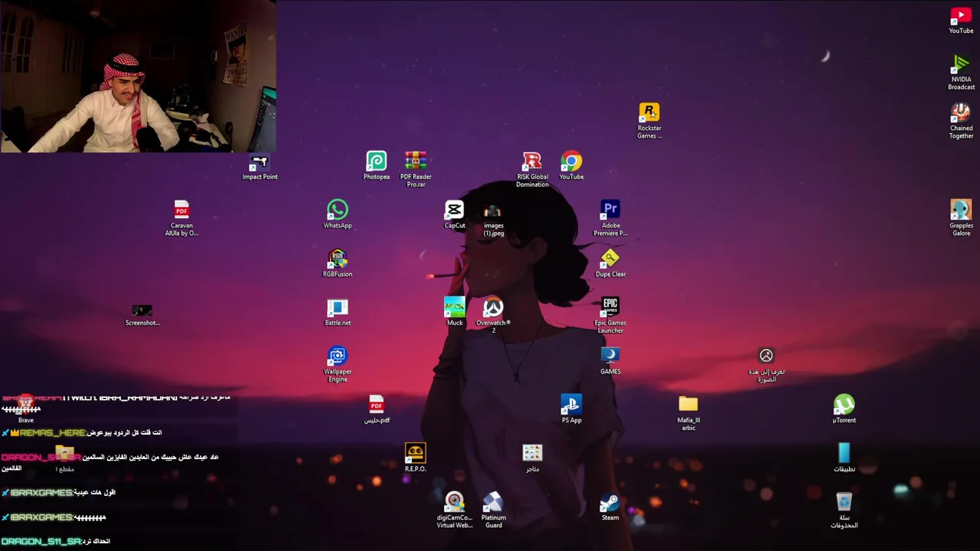Open Adobe Premiere Pro shortcut
980x551 pixels.
click(610, 218)
